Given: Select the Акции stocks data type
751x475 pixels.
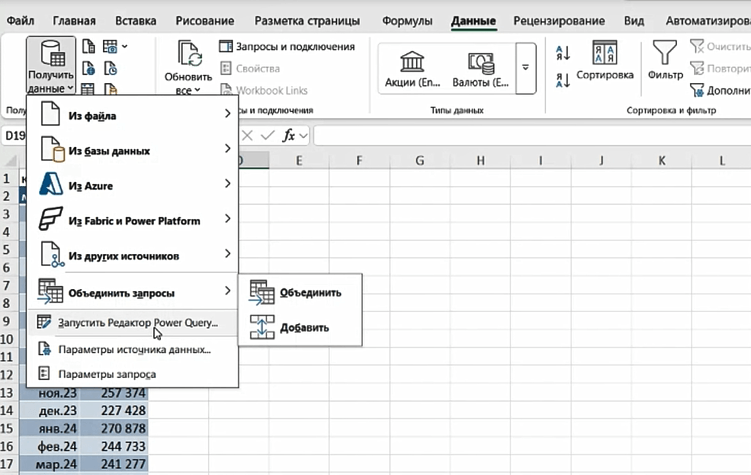Looking at the screenshot, I should 412,69.
